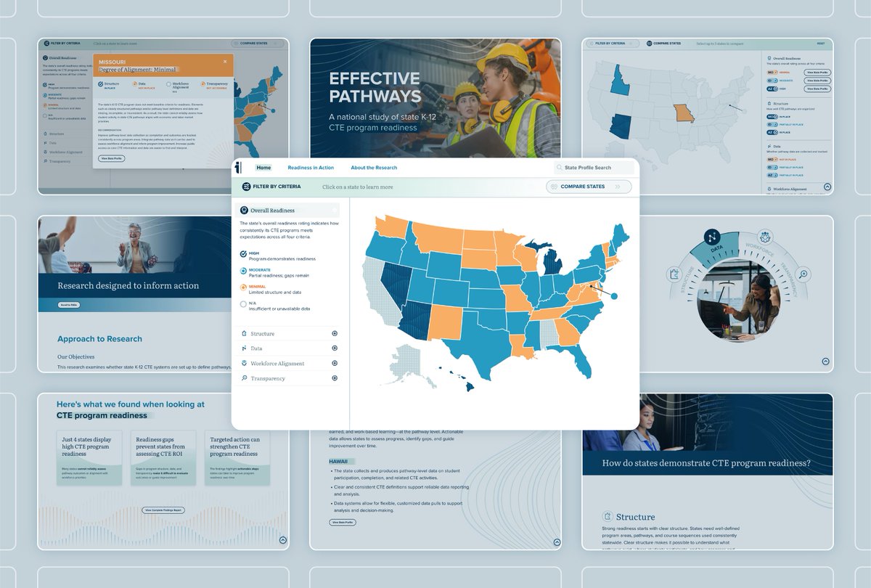
Task: Open About the Research page
Action: click(374, 168)
